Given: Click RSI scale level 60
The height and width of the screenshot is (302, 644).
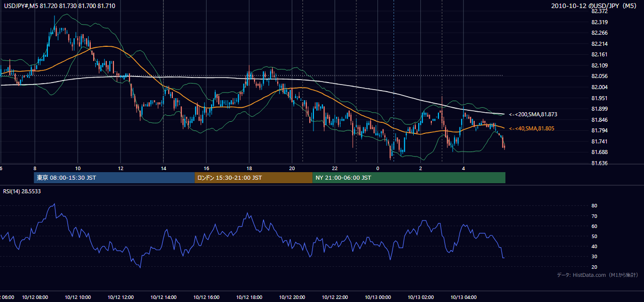Looking at the screenshot, I should pos(595,226).
